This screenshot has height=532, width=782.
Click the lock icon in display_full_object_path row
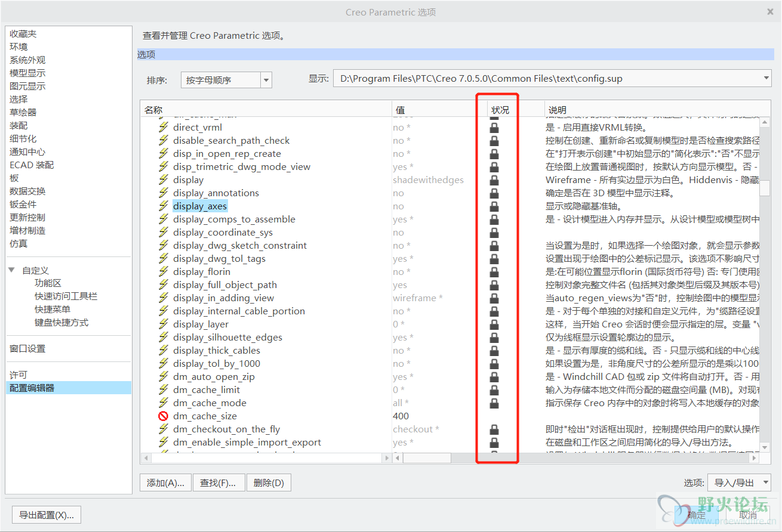494,285
